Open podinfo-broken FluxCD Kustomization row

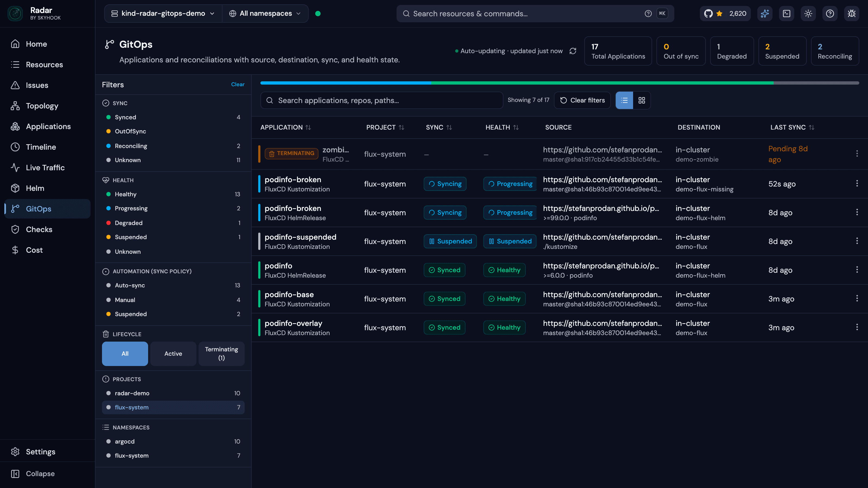click(x=559, y=184)
